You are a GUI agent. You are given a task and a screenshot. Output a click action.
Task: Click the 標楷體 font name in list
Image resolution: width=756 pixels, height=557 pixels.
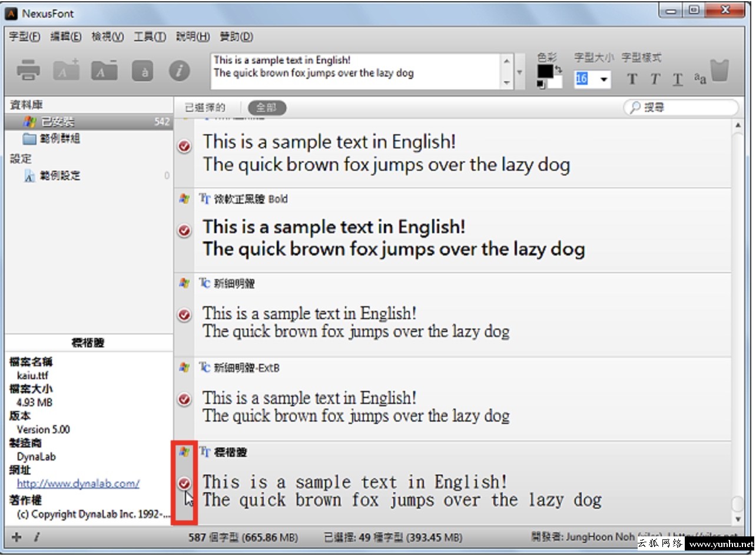[x=231, y=452]
